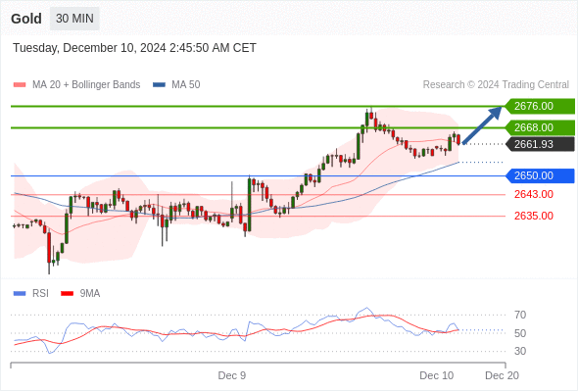The width and height of the screenshot is (578, 392).
Task: Click the 2643.00 red support label
Action: 533,194
